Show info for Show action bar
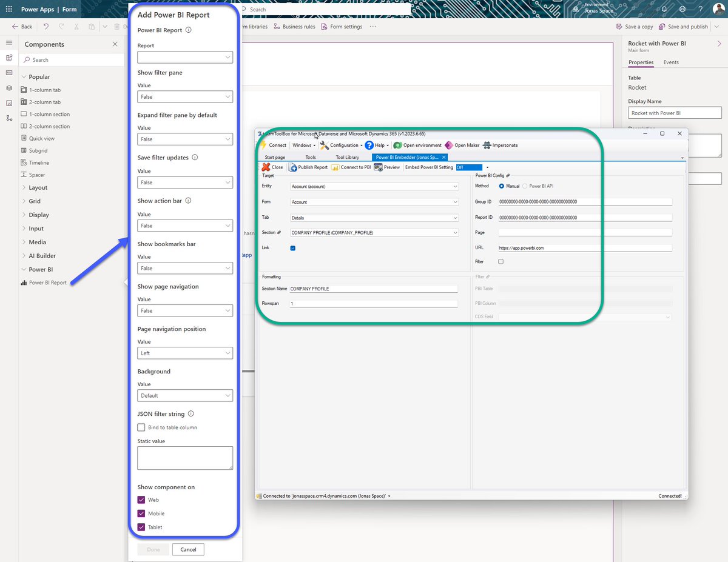 click(188, 201)
